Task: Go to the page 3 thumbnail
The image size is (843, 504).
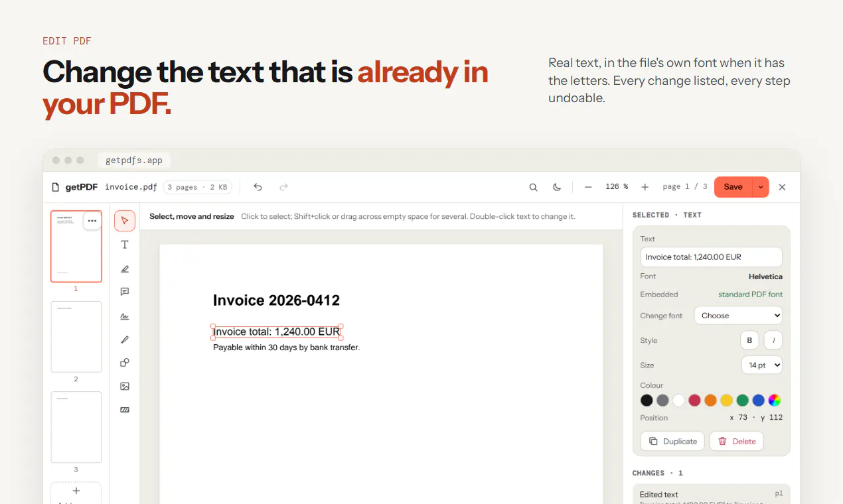Action: 76,427
